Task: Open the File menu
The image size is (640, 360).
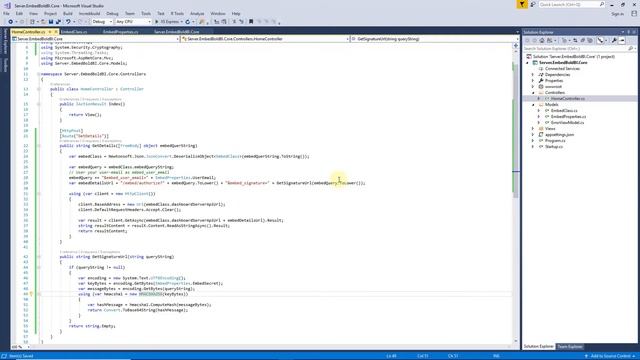Action: click(6, 13)
